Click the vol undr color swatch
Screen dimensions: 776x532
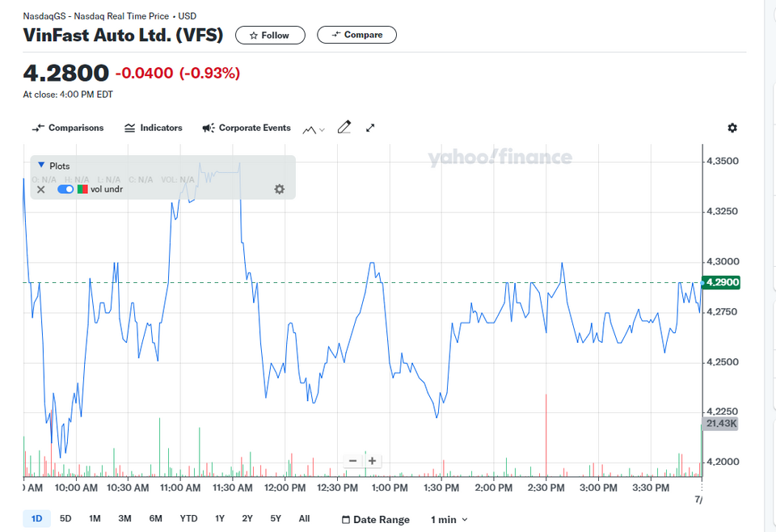82,189
